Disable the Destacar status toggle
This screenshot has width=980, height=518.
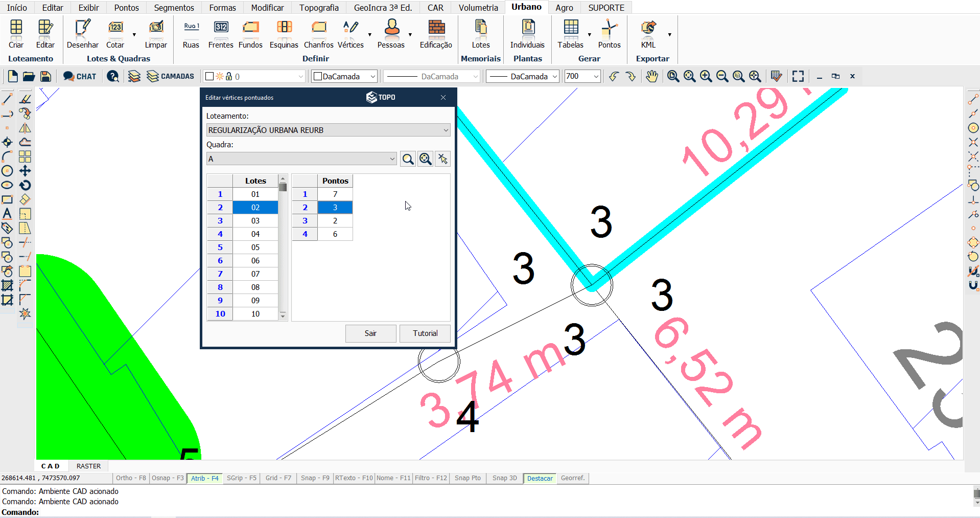coord(540,479)
